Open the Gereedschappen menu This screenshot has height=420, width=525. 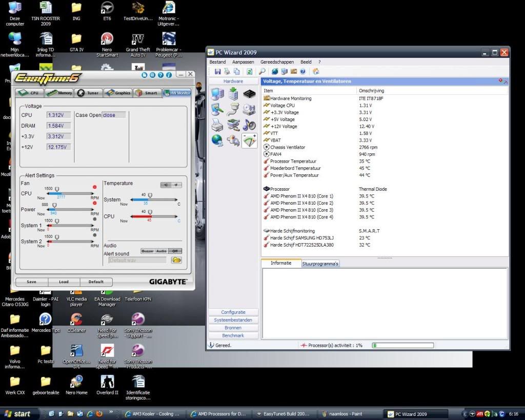pos(276,62)
